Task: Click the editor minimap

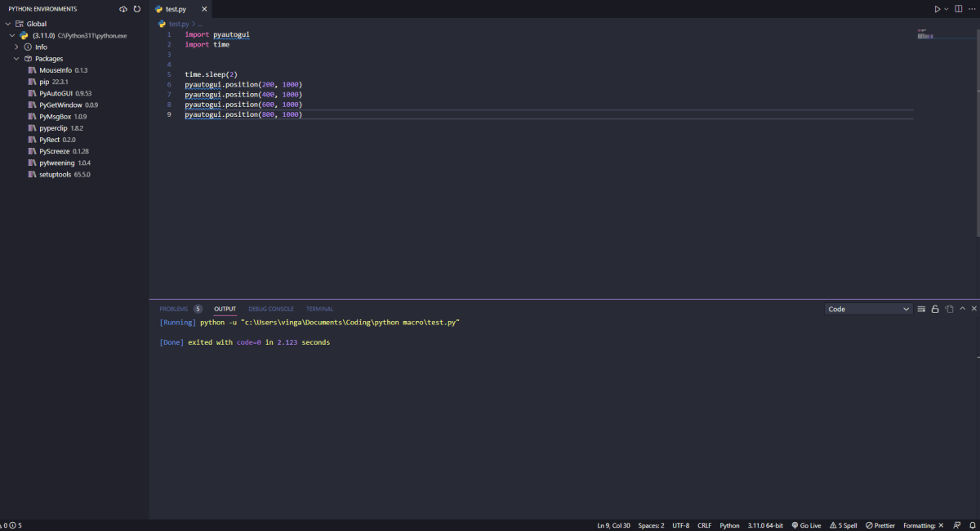Action: tap(926, 34)
